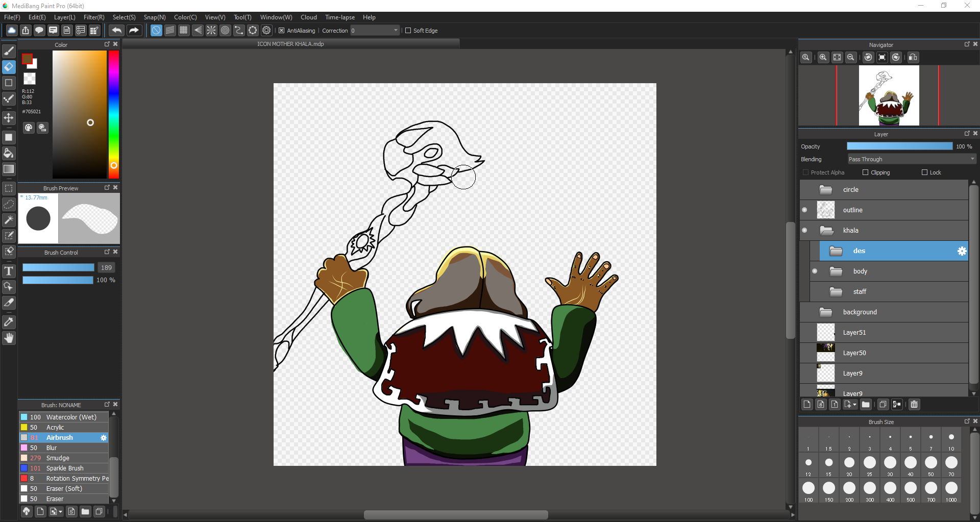Turn snap off with the first snap icon

(x=156, y=31)
